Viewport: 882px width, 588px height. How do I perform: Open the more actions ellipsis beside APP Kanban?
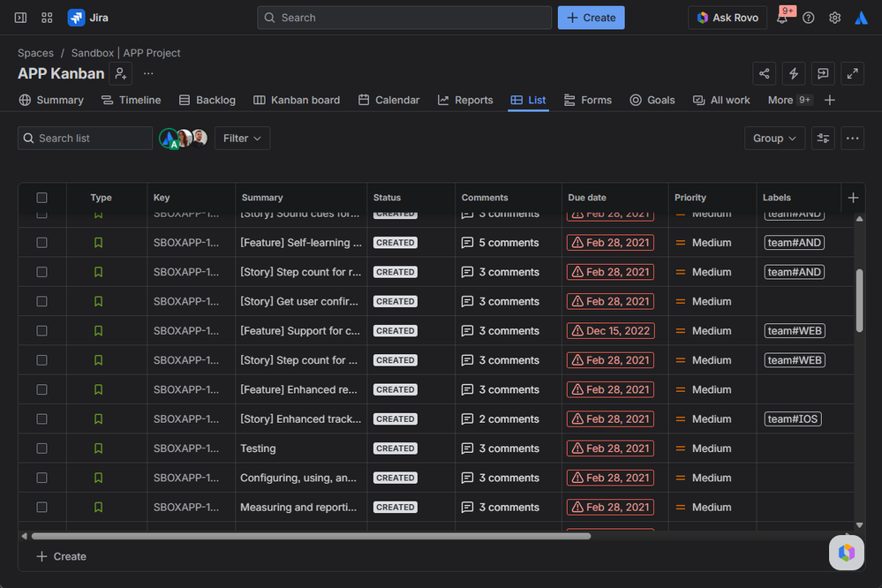pyautogui.click(x=148, y=73)
